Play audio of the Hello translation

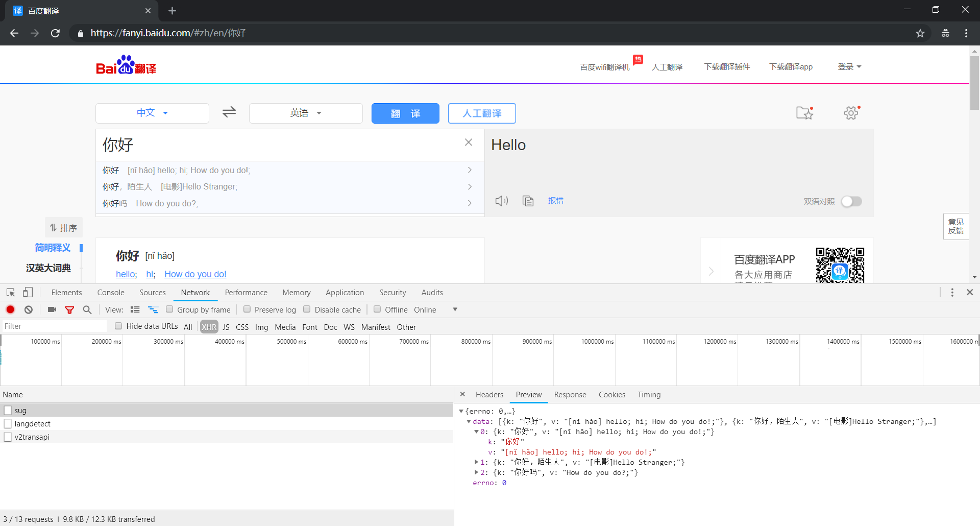coord(502,201)
